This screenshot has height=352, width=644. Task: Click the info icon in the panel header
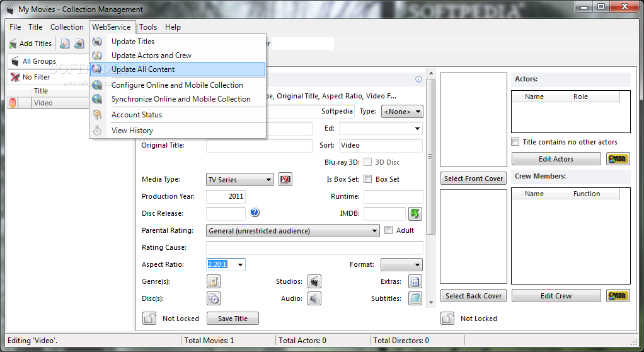coord(418,79)
